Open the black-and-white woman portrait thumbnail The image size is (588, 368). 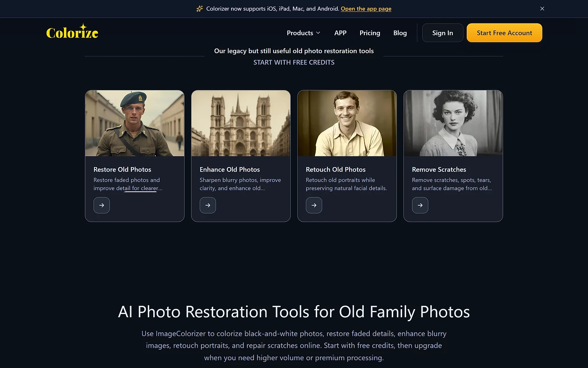453,123
